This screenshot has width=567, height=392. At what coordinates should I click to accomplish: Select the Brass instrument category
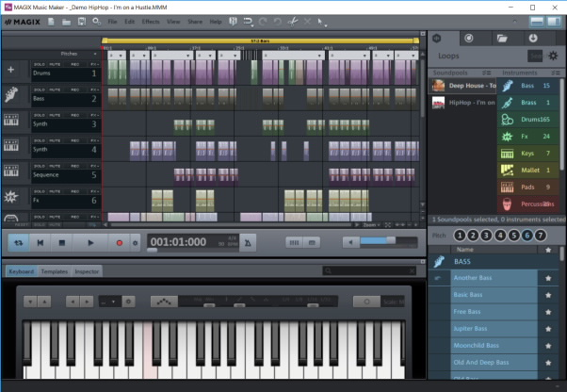528,103
